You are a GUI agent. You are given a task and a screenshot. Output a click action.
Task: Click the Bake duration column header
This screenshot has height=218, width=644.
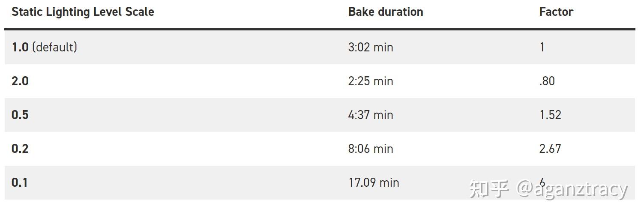[386, 12]
